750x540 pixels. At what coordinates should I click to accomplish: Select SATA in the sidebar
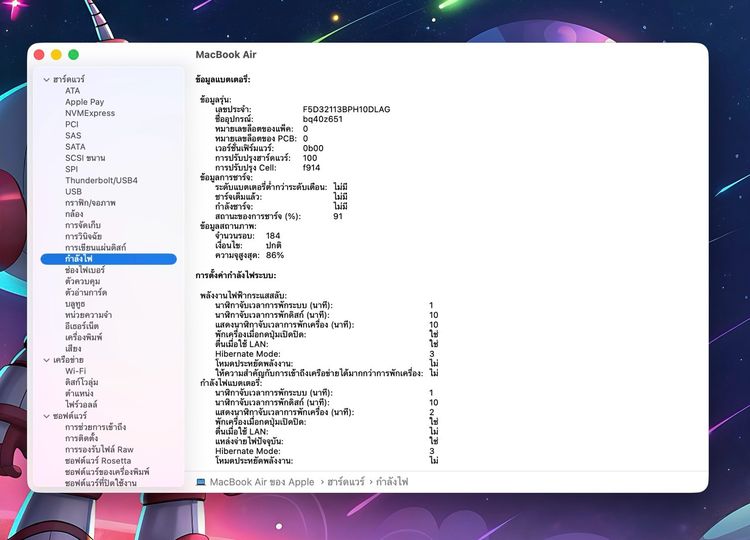coord(75,147)
